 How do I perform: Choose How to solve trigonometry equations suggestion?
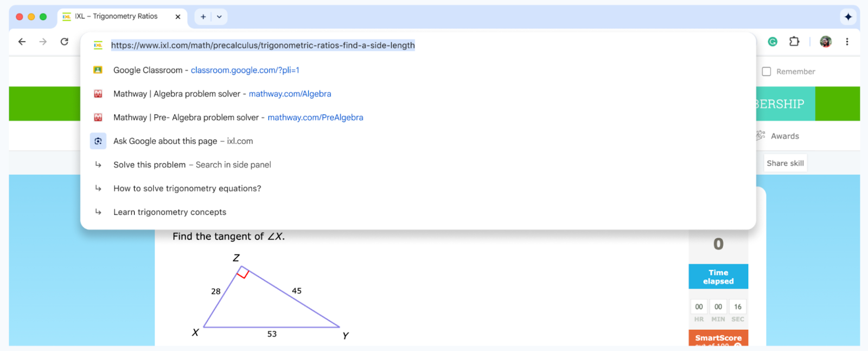click(x=418, y=188)
